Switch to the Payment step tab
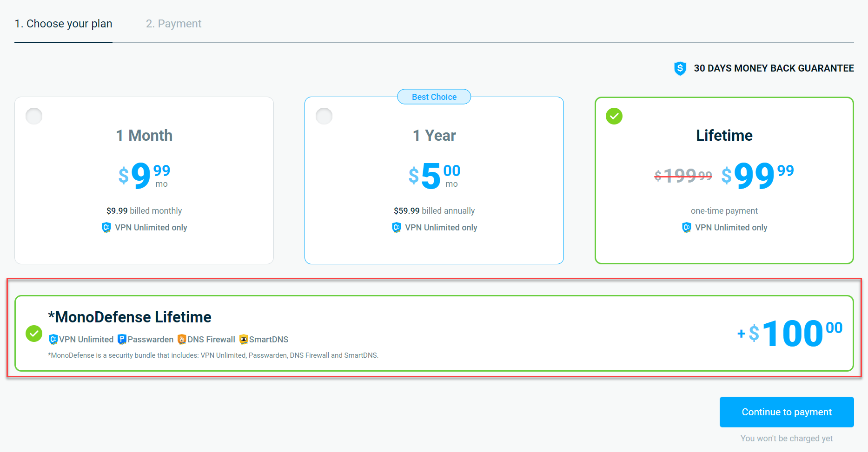This screenshot has height=452, width=868. coord(173,24)
